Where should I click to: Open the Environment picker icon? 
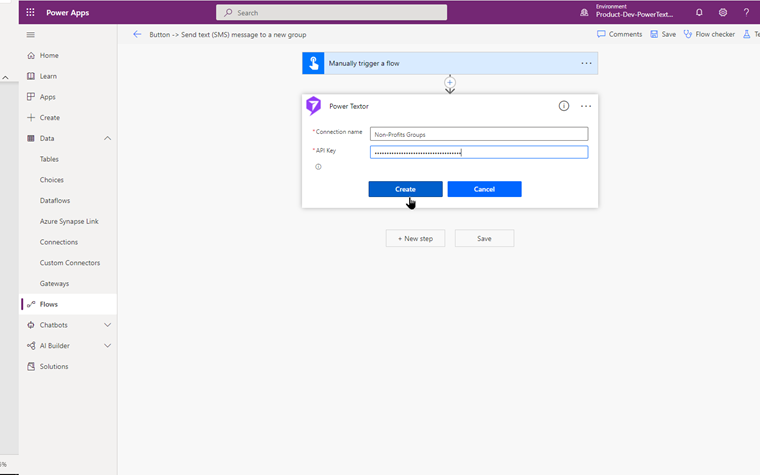pyautogui.click(x=584, y=13)
